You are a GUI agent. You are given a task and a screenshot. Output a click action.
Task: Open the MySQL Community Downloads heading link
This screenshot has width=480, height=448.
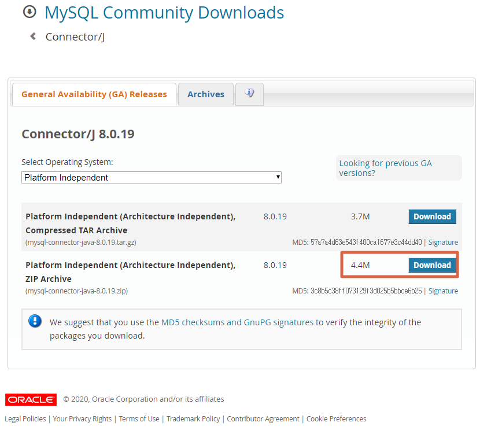[x=164, y=13]
